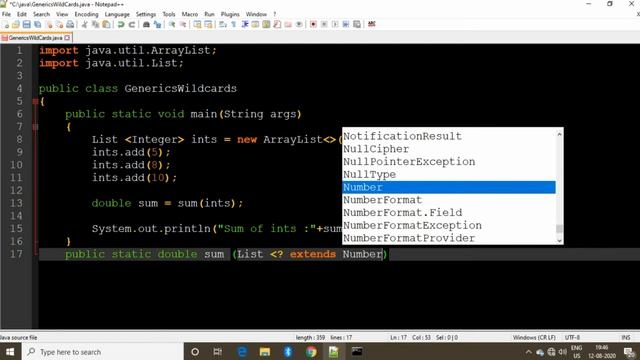Click the Print toolbar icon
Screen dimensions: 640x360
[70, 24]
